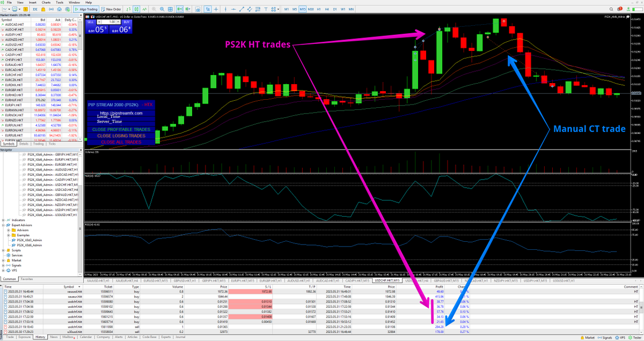Click the tile windows grid icon
644x341 pixels.
point(170,9)
